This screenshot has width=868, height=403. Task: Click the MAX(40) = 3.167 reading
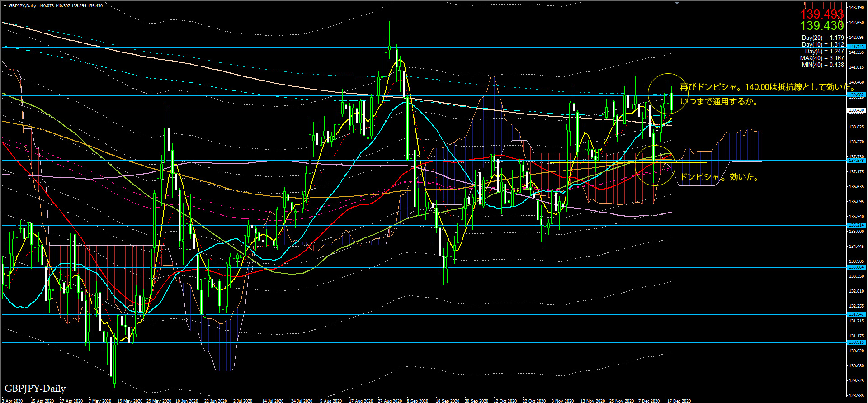(822, 58)
